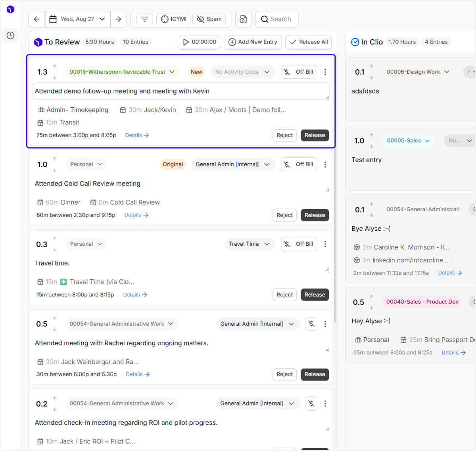Click '15m Transit' calendar activity
Screen dimensions: 476x451
click(58, 123)
